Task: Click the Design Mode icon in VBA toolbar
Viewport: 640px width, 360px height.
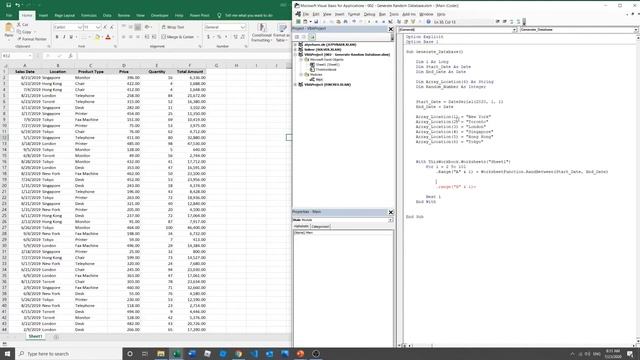Action: coord(390,22)
